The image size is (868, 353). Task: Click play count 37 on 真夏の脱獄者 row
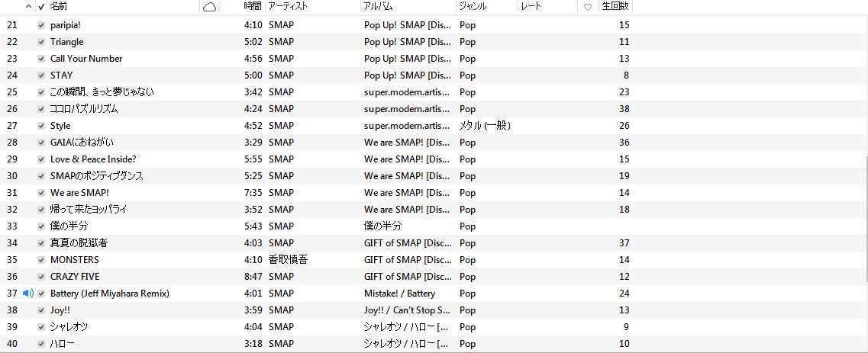[624, 243]
